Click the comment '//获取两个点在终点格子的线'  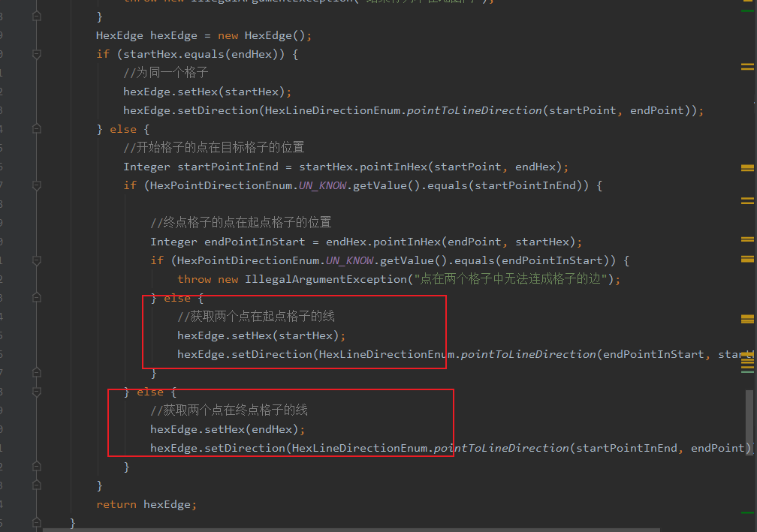229,410
